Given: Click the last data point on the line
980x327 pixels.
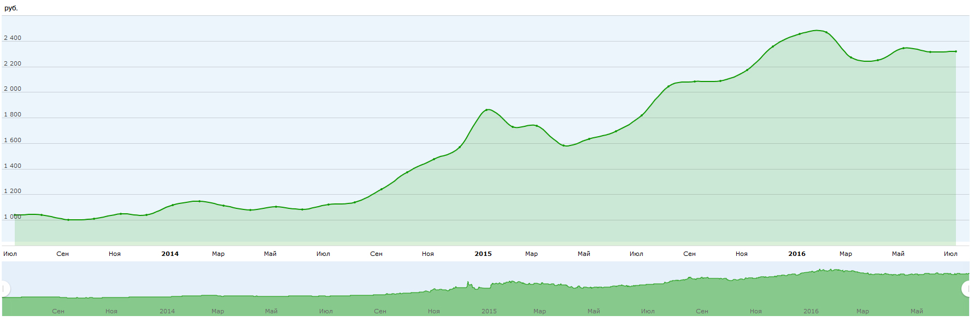Looking at the screenshot, I should point(955,51).
